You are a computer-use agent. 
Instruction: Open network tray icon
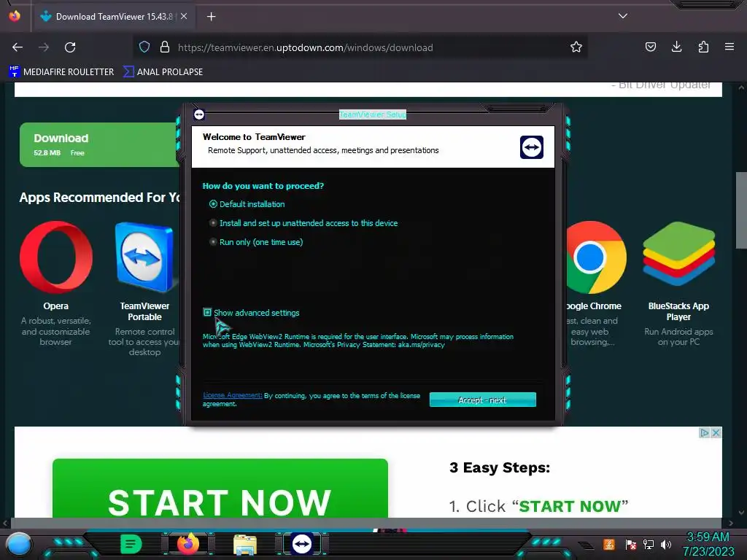tap(649, 544)
